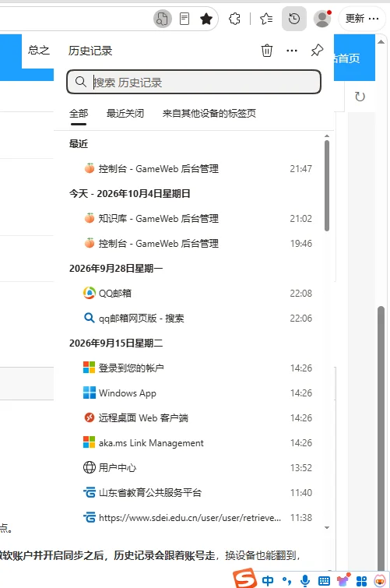
Task: Open the 登录到您的帐户 history entry
Action: coord(194,368)
